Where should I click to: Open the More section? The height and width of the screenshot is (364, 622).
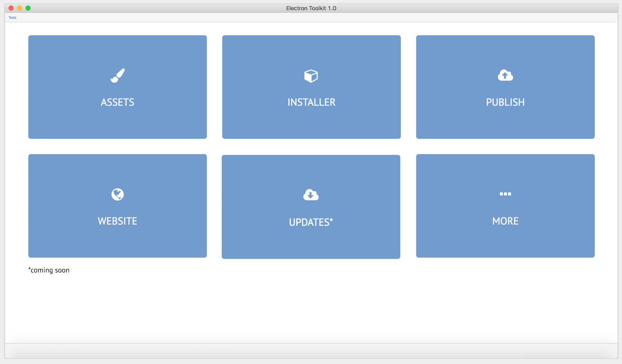[505, 206]
